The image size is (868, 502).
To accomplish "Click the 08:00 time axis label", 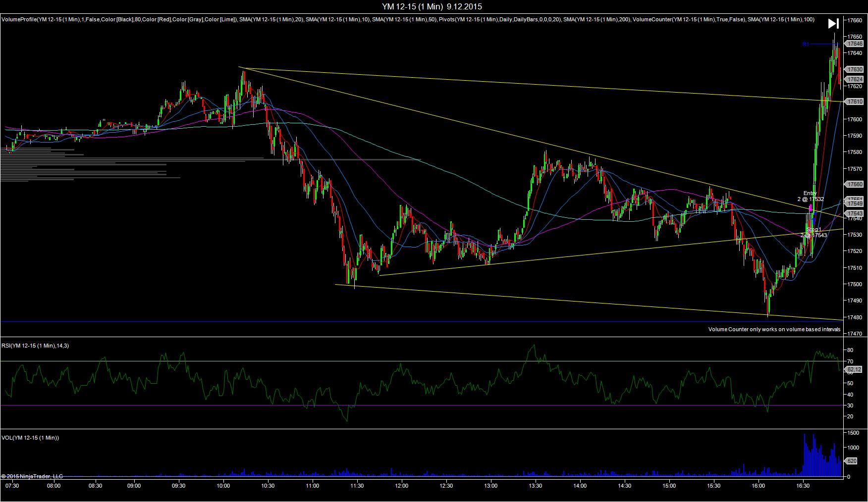I will 54,486.
